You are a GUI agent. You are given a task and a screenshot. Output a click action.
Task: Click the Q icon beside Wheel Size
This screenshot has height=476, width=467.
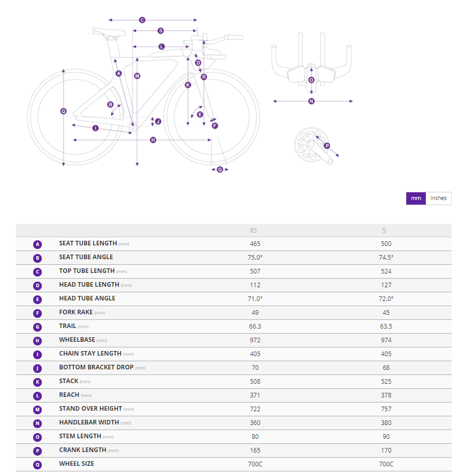tap(37, 464)
